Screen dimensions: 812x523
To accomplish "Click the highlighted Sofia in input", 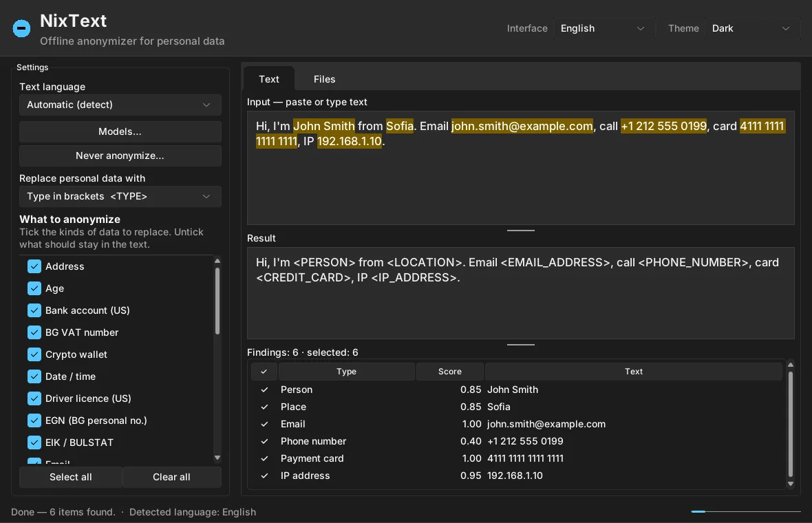I will [400, 126].
